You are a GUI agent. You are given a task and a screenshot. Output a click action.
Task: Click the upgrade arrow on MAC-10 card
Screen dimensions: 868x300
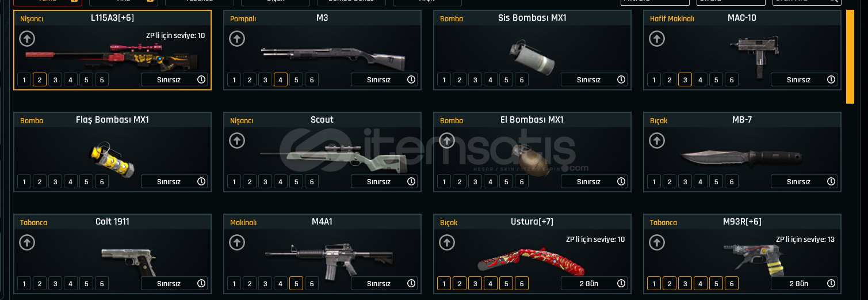tap(657, 39)
